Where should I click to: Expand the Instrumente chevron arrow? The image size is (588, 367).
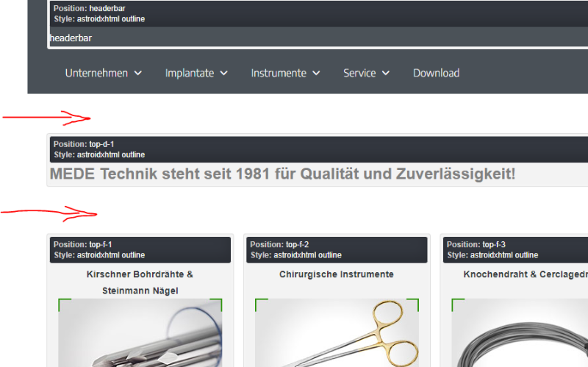click(316, 74)
